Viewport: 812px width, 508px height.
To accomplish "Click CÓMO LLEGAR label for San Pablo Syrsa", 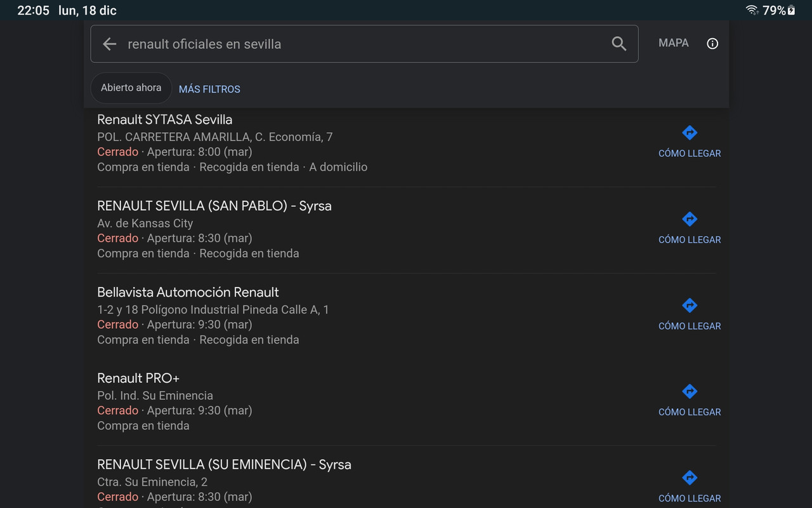I will tap(690, 240).
